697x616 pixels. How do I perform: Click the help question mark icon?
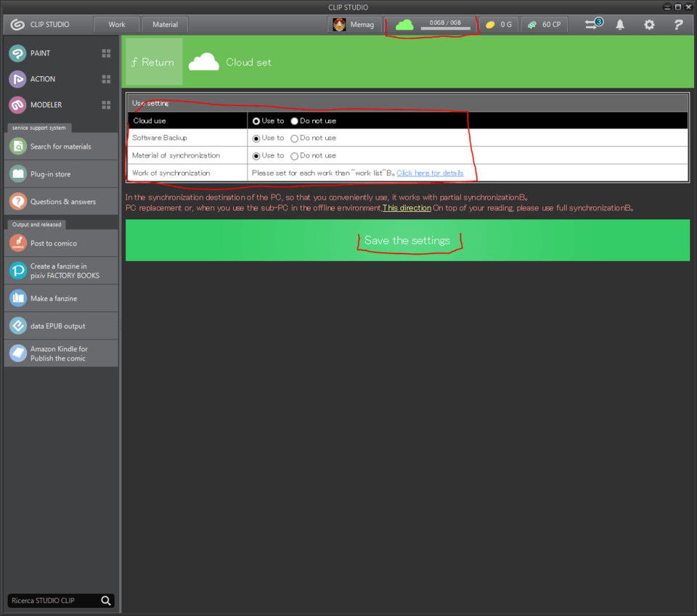pyautogui.click(x=678, y=25)
